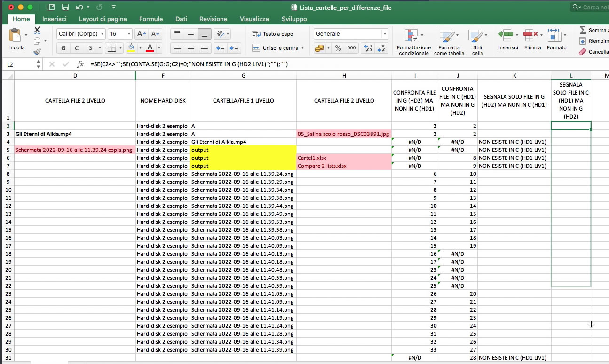Switch to the Visualizza tab

point(254,19)
